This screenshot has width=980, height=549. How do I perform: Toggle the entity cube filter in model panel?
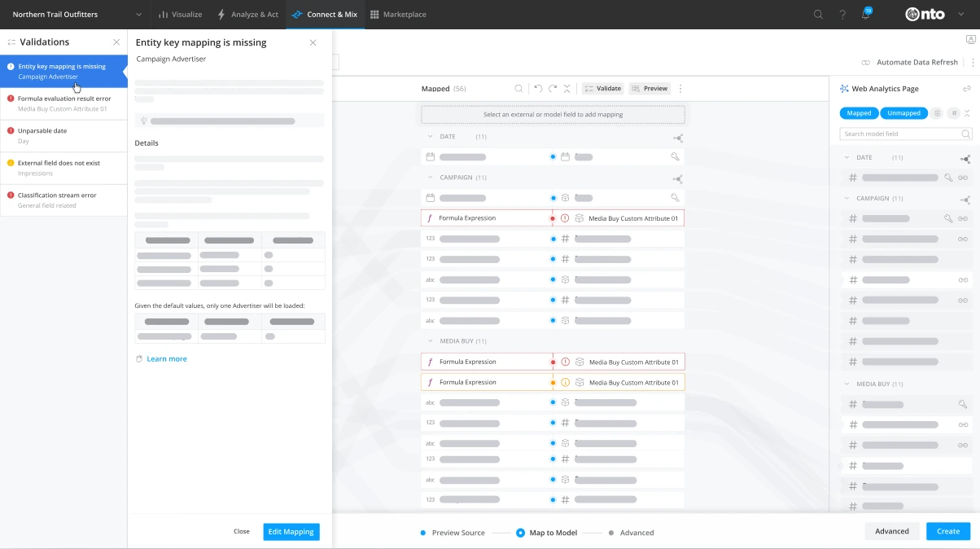pos(937,113)
